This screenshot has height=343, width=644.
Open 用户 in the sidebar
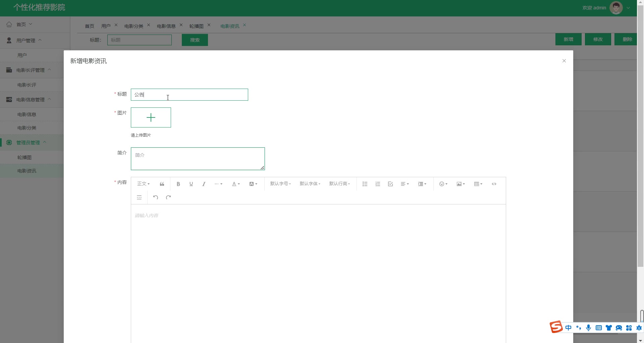coord(32,55)
